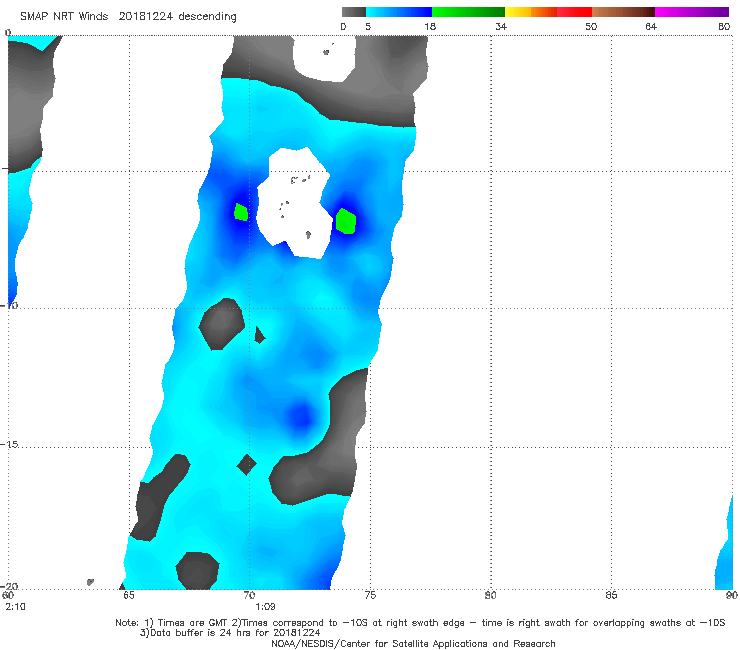Click the color bar label '34'

click(501, 26)
